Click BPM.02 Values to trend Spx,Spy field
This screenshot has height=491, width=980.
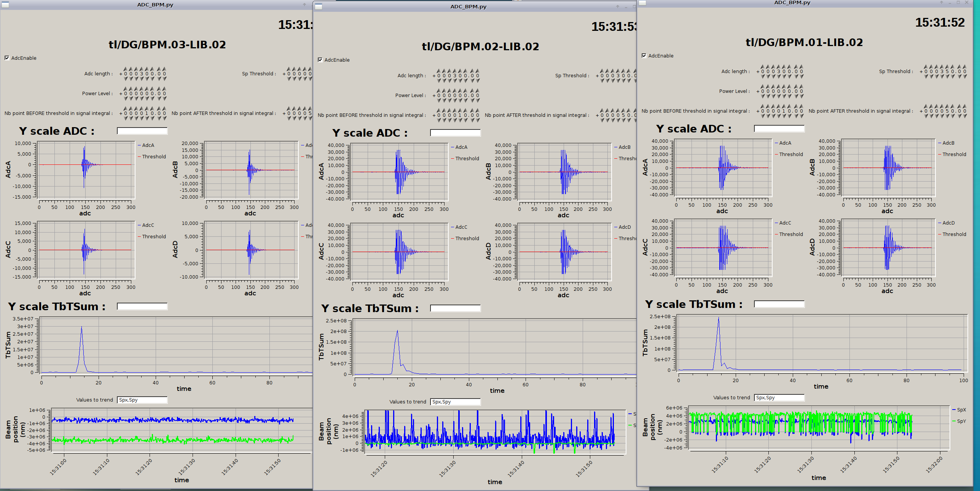(455, 402)
